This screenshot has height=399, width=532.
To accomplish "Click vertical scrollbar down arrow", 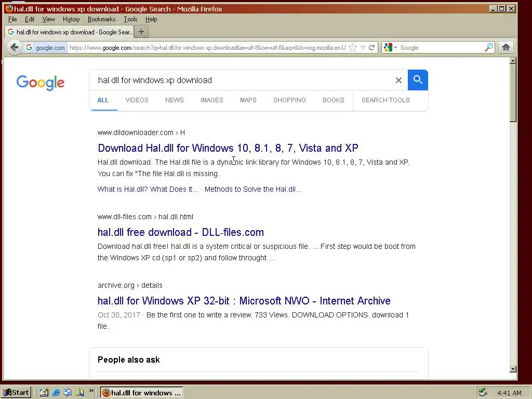I will (x=513, y=369).
